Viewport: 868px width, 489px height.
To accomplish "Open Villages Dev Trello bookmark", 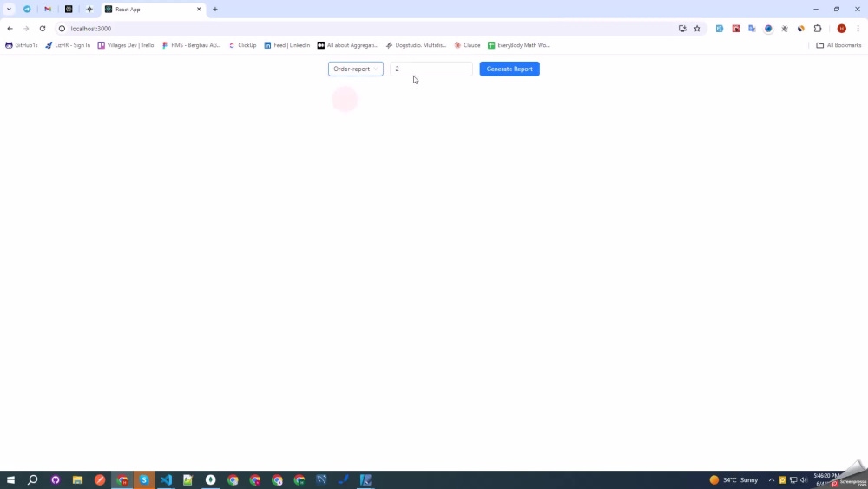I will [126, 45].
